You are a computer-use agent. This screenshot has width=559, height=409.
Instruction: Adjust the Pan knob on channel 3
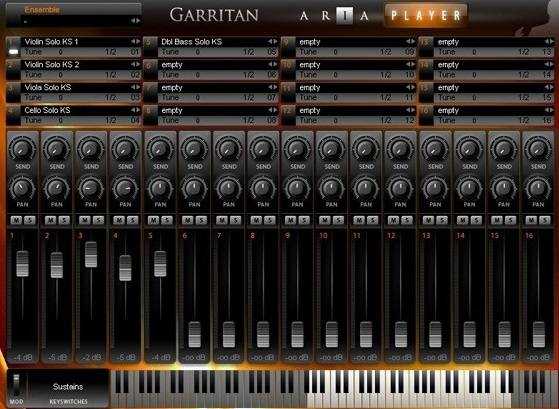(x=91, y=188)
